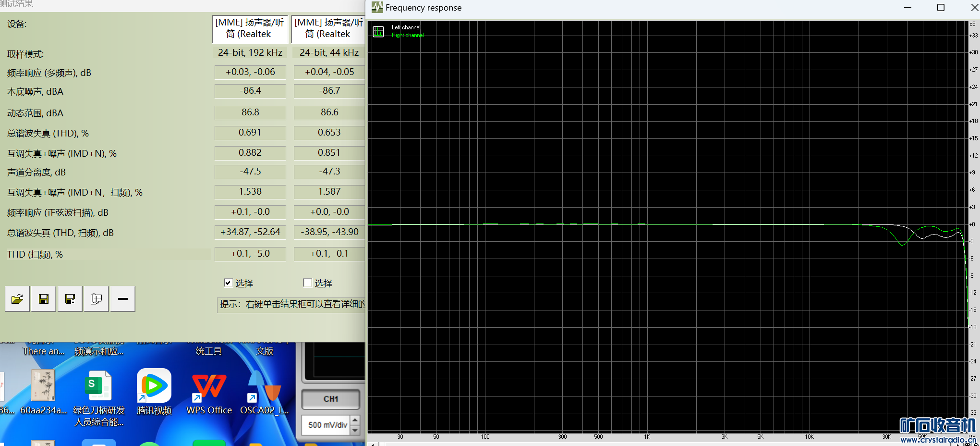
Task: Click the Frequency response window title icon
Action: point(377,7)
